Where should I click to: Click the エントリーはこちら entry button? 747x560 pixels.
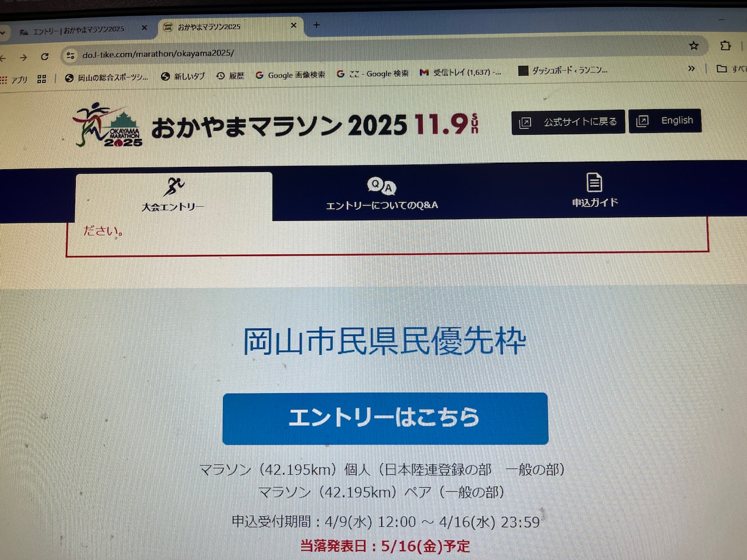(x=385, y=418)
